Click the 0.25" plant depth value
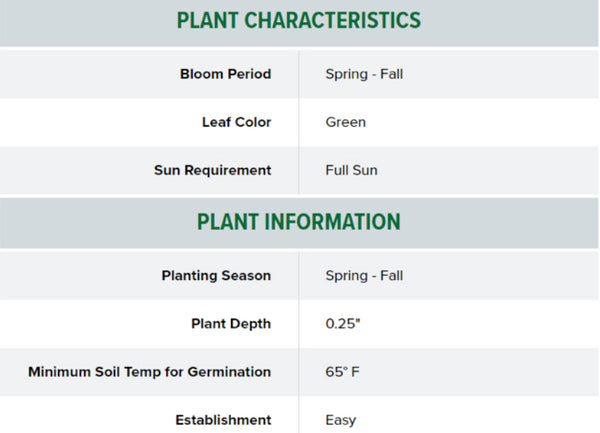This screenshot has width=600, height=433. tap(345, 324)
